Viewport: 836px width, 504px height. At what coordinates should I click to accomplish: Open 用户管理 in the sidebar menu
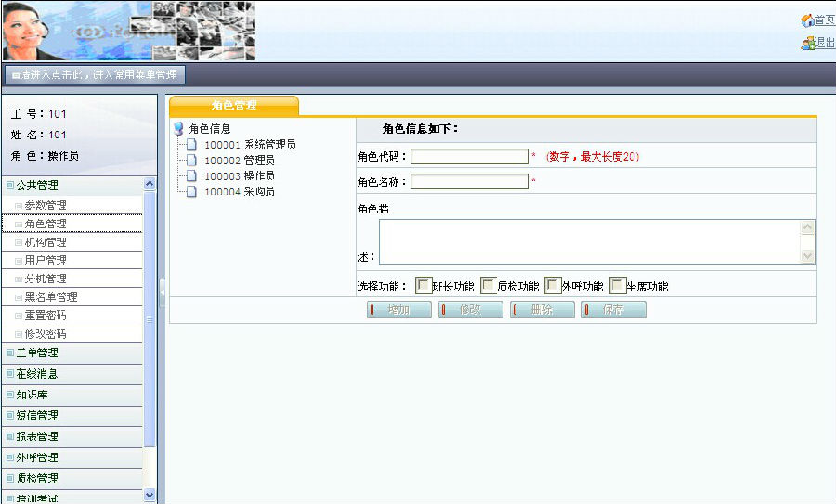pyautogui.click(x=46, y=261)
